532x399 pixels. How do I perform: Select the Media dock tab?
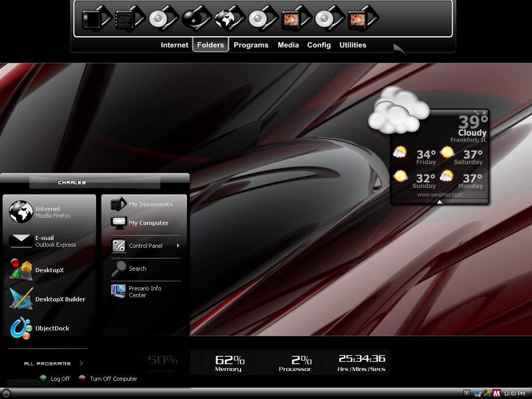[288, 45]
